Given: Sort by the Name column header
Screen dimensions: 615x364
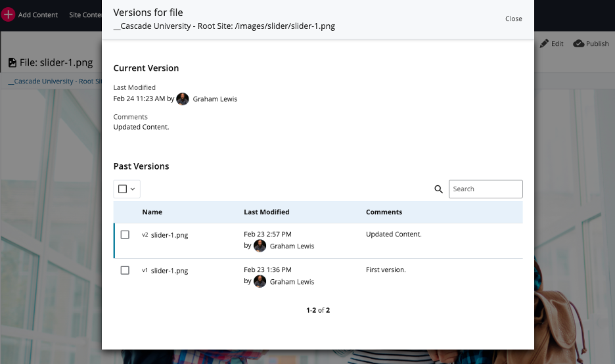Looking at the screenshot, I should click(152, 212).
